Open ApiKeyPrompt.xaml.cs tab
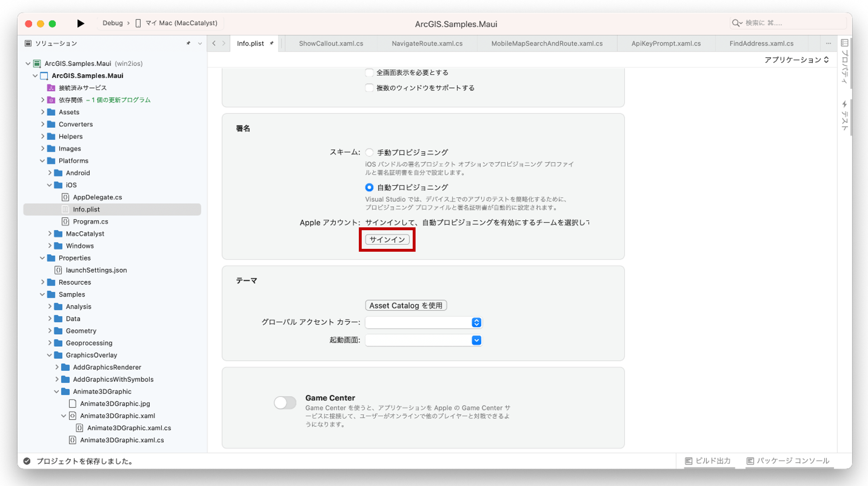Image resolution: width=868 pixels, height=486 pixels. pyautogui.click(x=666, y=43)
